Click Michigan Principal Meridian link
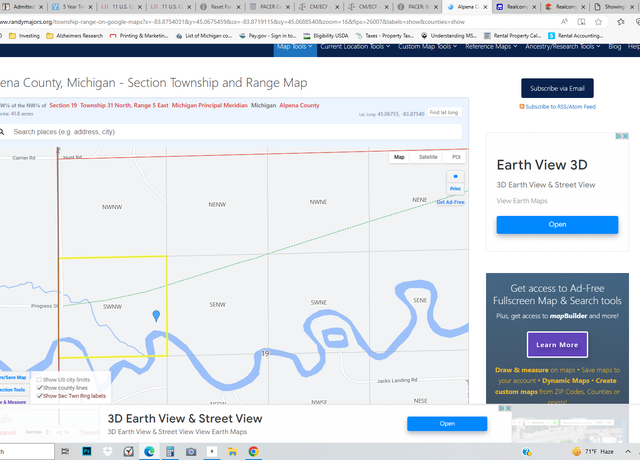This screenshot has height=460, width=640. click(x=209, y=105)
